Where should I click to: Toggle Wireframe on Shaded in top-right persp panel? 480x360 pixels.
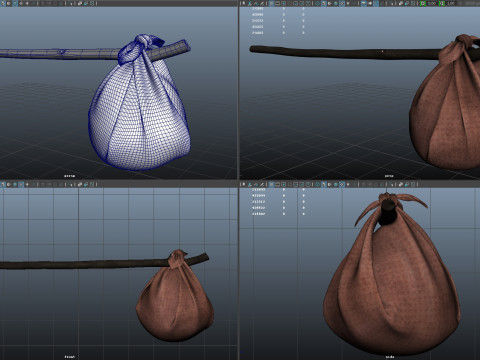tap(336, 3)
